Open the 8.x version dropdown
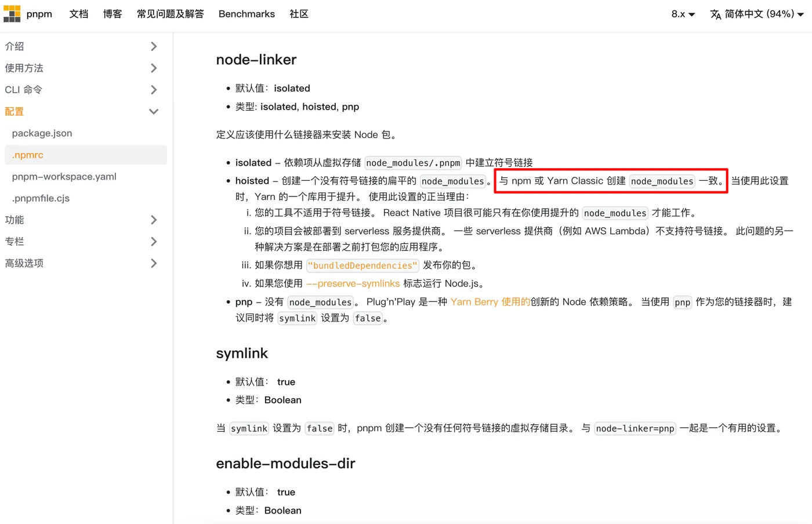The image size is (812, 524). coord(683,14)
